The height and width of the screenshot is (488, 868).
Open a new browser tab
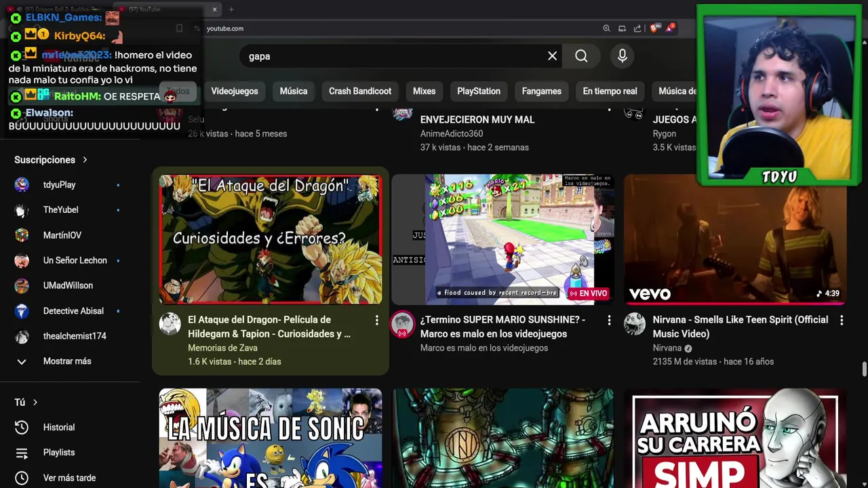click(x=231, y=9)
